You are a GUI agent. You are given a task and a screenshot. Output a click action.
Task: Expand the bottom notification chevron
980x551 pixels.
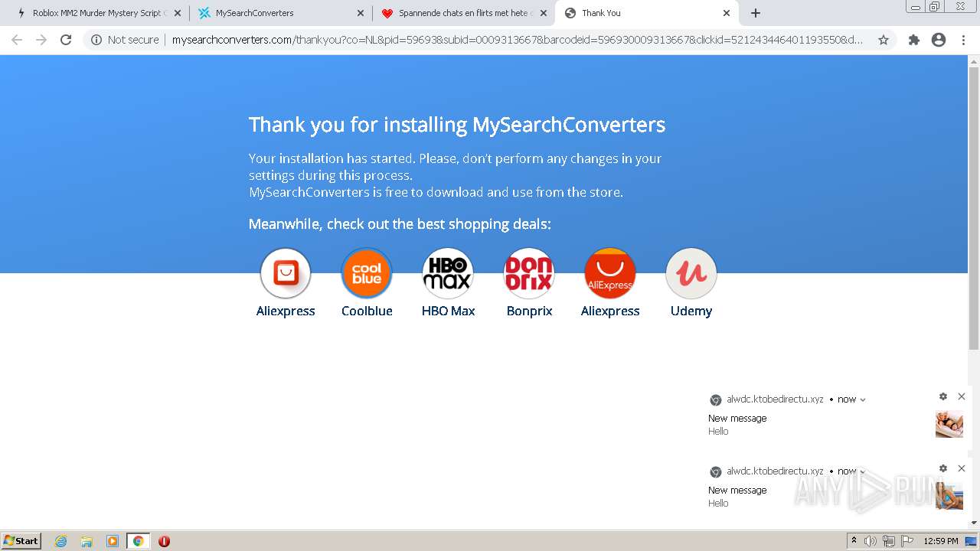[x=863, y=471]
